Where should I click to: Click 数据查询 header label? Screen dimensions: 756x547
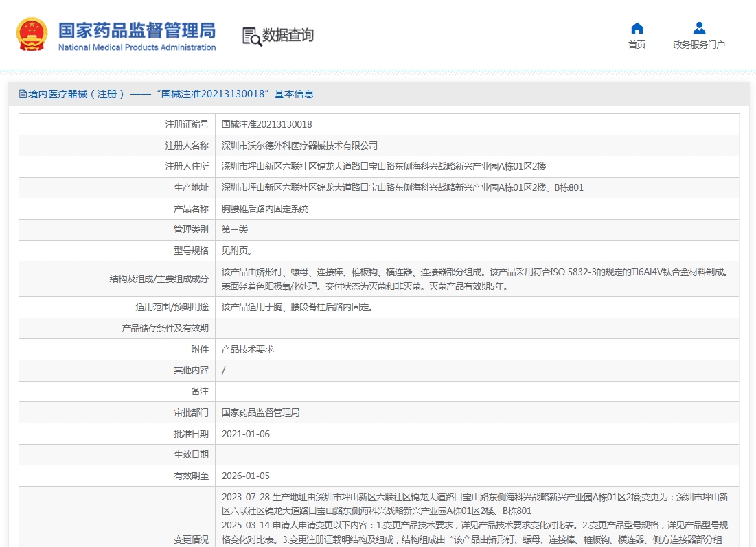pos(288,35)
